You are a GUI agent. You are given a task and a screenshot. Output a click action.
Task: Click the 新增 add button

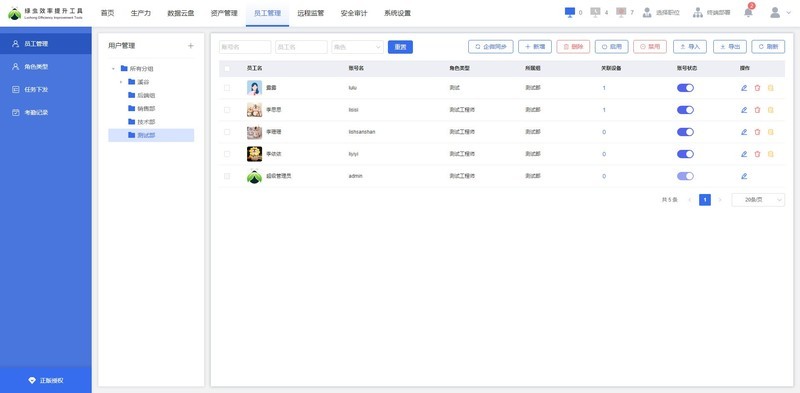point(535,46)
